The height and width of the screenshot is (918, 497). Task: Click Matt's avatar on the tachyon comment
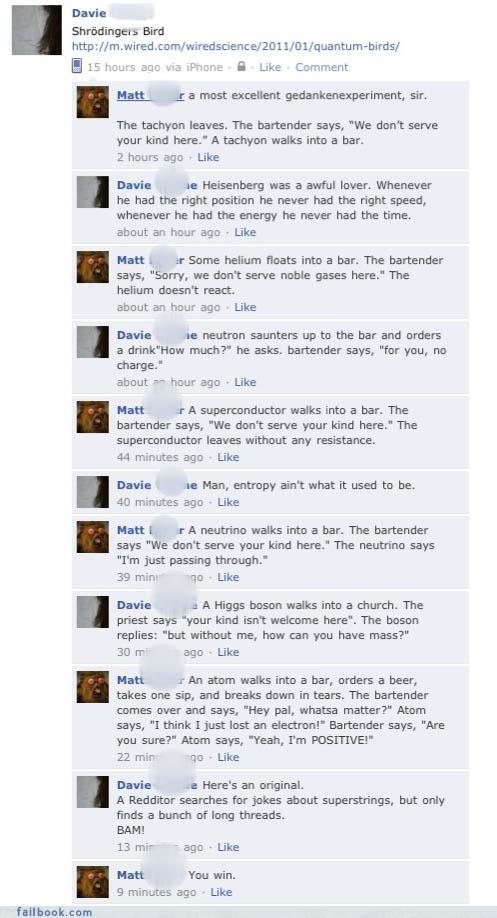pyautogui.click(x=92, y=102)
